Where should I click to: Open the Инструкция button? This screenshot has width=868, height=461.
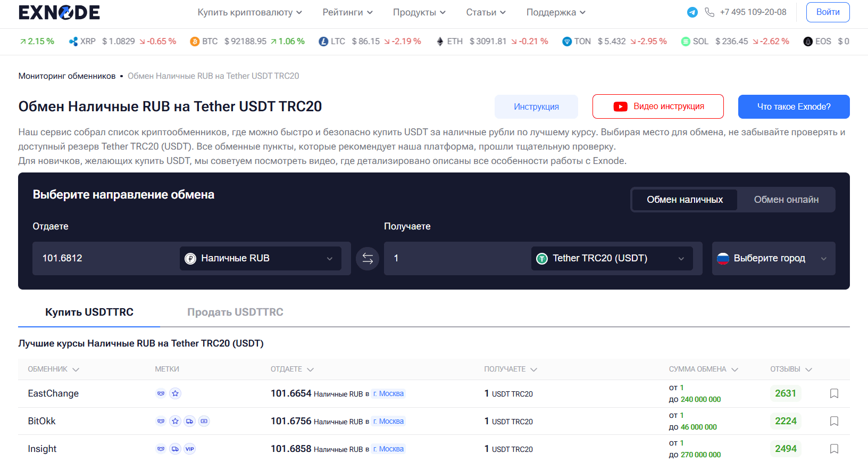pos(536,106)
